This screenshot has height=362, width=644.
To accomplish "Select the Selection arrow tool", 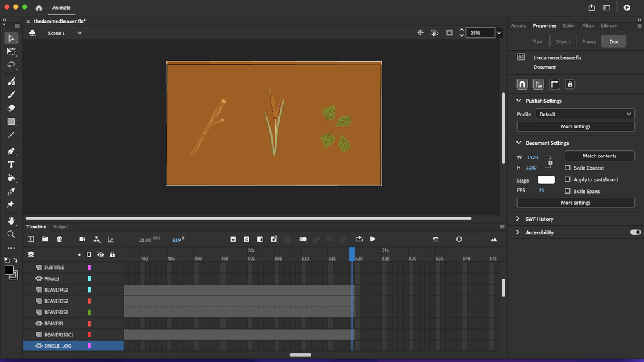I will pyautogui.click(x=11, y=38).
